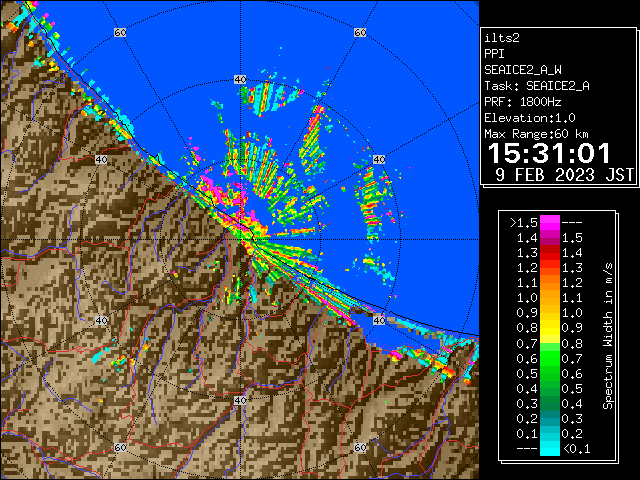Click the 'PPI' scan type text

[494, 54]
